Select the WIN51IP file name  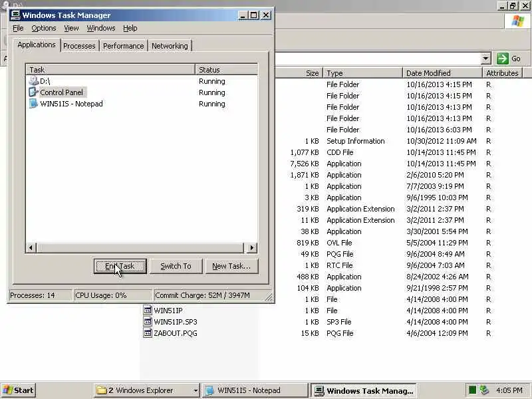click(168, 311)
